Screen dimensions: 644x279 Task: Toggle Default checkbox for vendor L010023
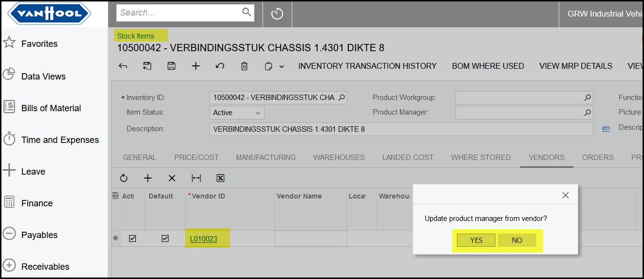165,239
